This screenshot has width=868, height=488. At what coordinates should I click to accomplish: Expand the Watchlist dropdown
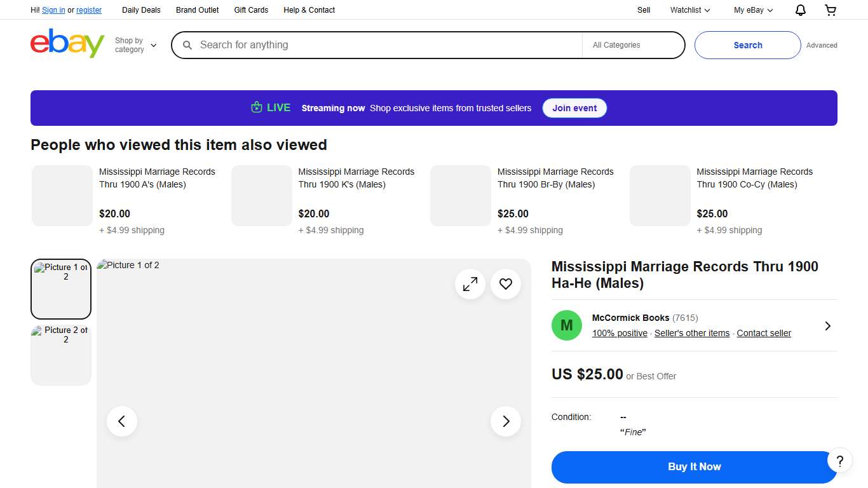(689, 10)
